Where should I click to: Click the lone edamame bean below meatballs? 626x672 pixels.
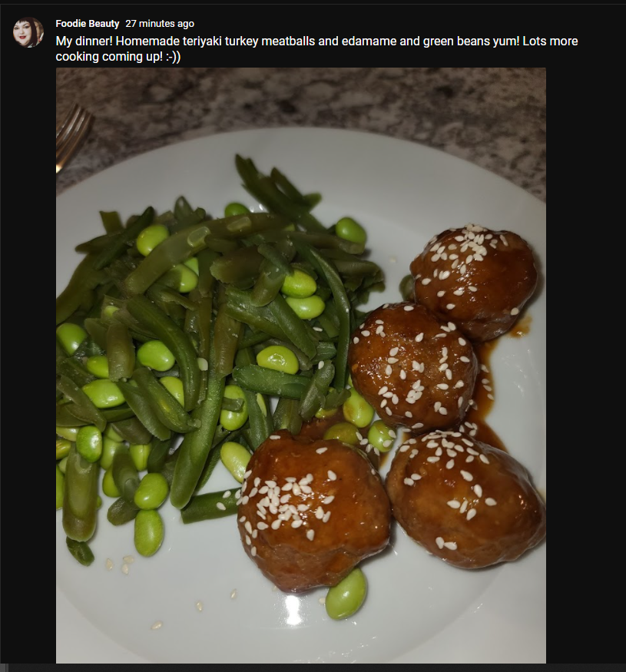(346, 594)
